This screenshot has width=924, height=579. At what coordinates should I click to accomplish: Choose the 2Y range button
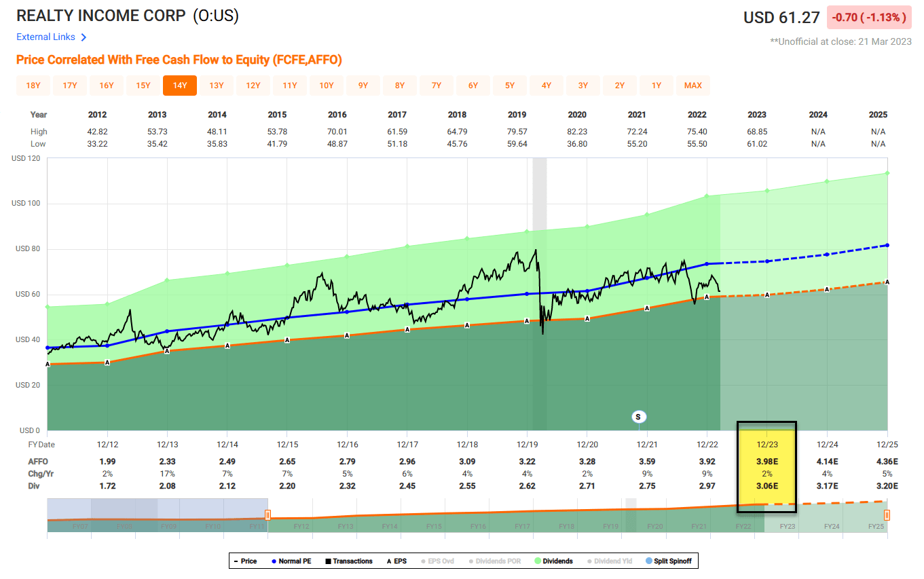click(x=620, y=86)
